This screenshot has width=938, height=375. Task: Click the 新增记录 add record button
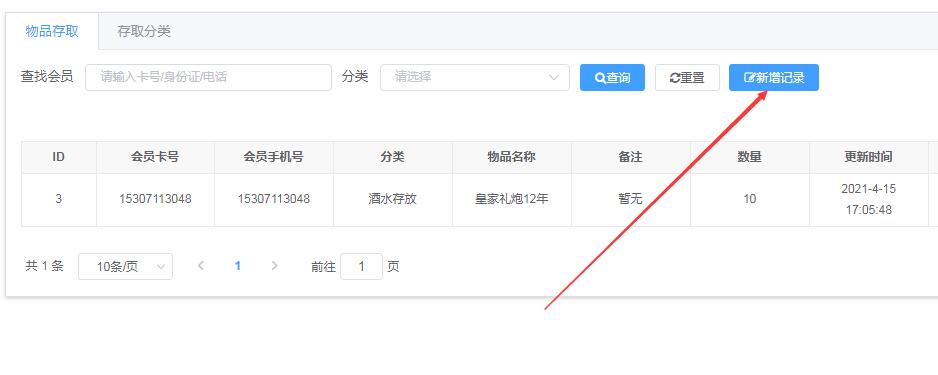tap(774, 78)
